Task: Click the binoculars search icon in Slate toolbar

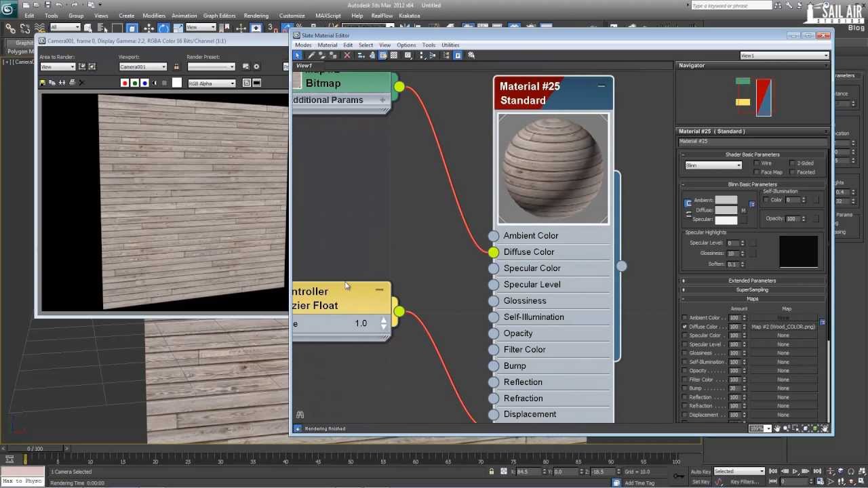Action: pyautogui.click(x=471, y=55)
